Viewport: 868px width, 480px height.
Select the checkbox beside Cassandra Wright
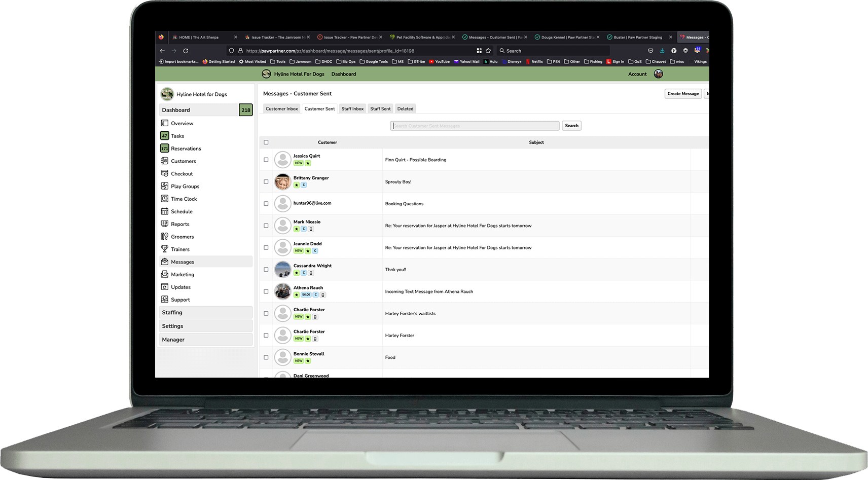click(x=266, y=269)
